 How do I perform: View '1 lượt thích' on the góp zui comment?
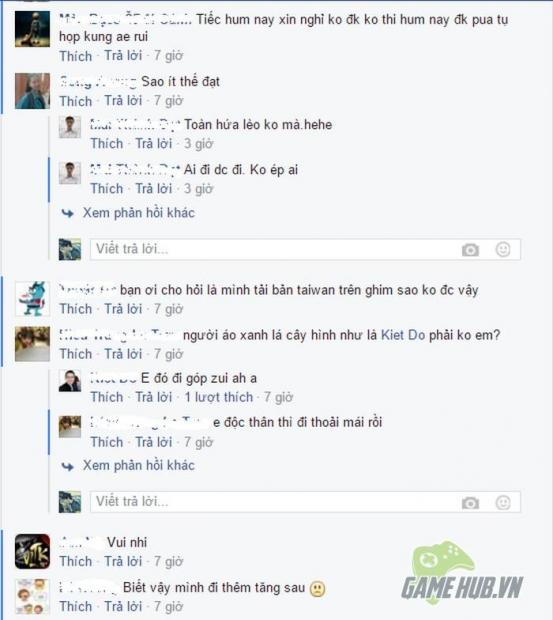coord(219,397)
